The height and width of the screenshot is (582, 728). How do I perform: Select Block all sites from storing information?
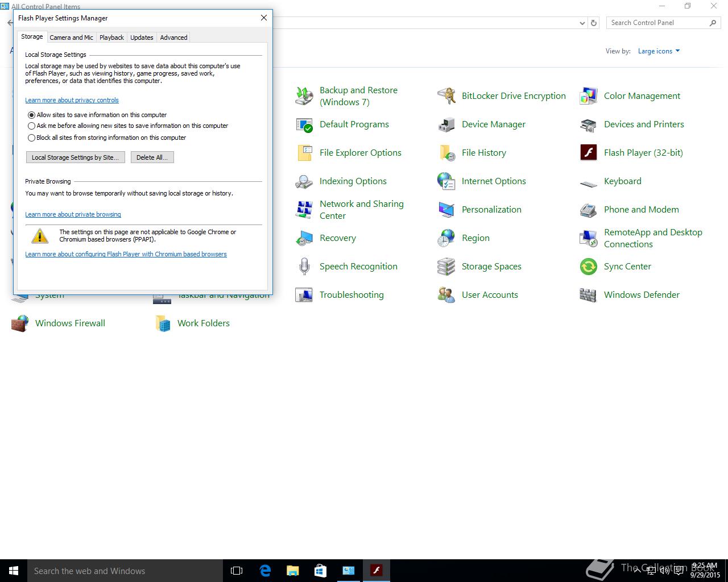click(32, 138)
